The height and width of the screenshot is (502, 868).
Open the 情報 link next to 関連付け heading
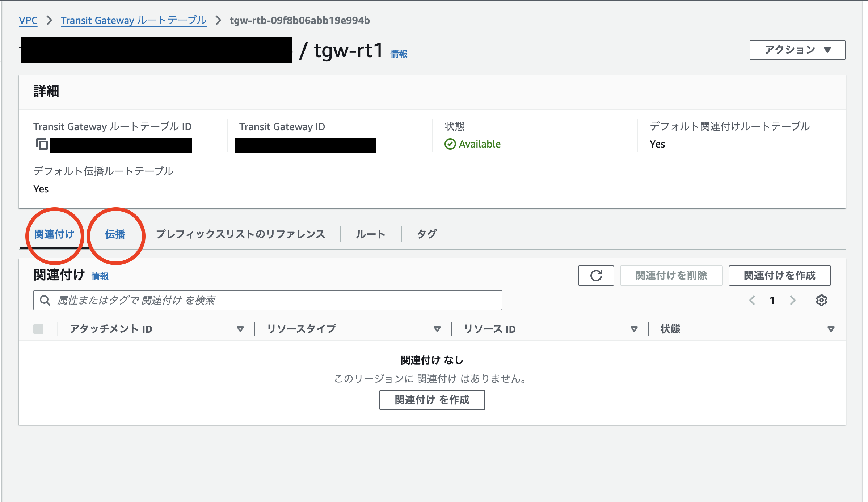click(101, 276)
